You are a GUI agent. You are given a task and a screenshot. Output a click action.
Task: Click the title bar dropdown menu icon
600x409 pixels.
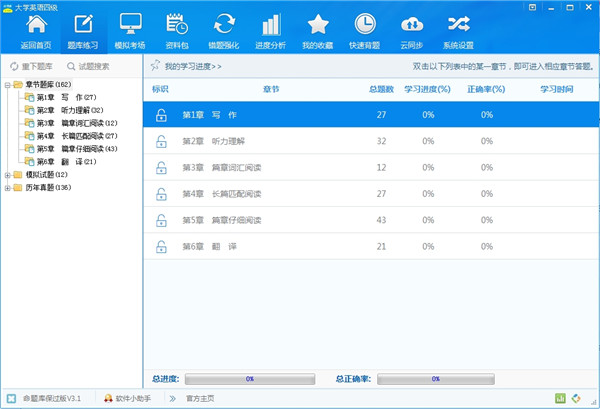click(x=532, y=7)
